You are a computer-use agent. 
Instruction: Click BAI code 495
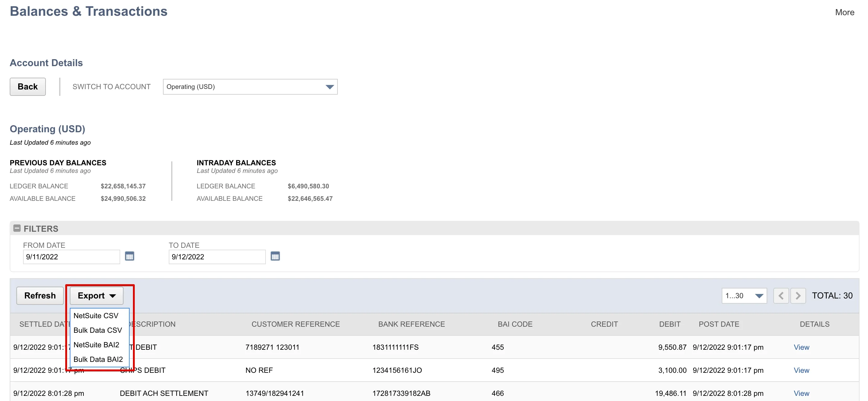tap(498, 370)
